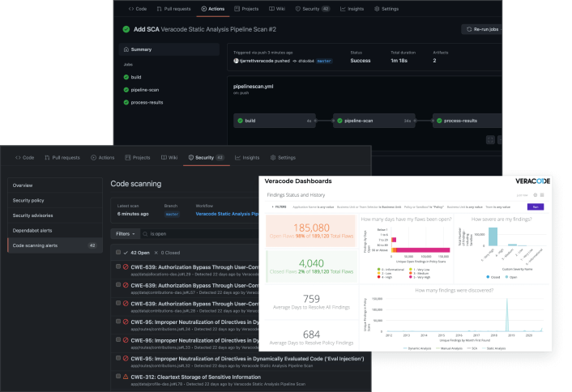Click the is:open search field

tap(199, 234)
